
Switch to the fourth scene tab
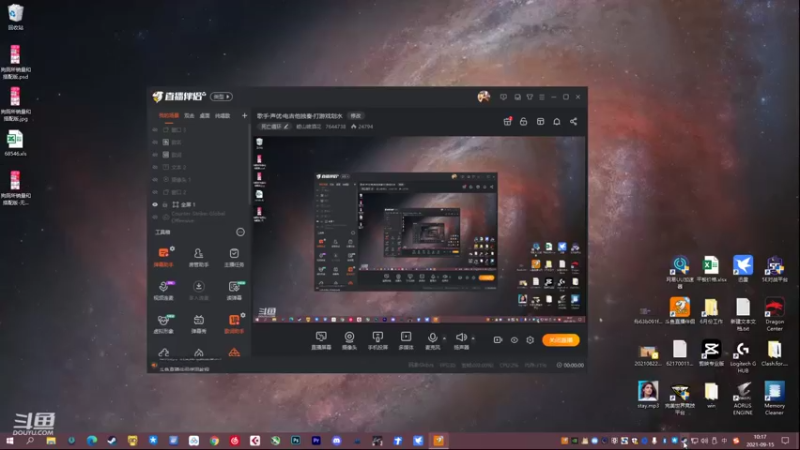pos(222,116)
